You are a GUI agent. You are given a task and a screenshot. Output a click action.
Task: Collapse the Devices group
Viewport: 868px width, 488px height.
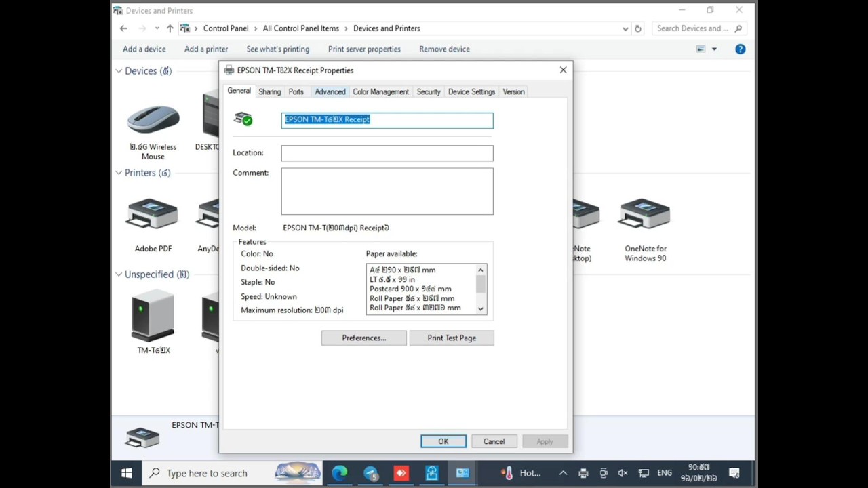119,70
